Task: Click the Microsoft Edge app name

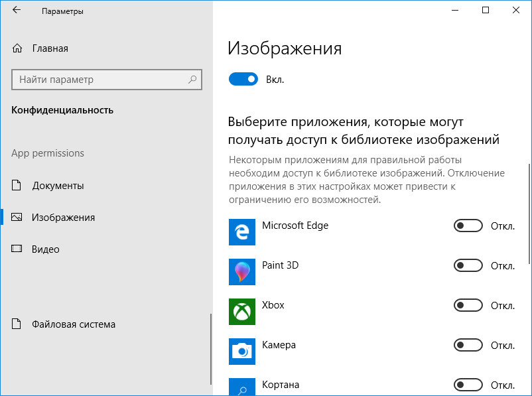Action: point(295,226)
